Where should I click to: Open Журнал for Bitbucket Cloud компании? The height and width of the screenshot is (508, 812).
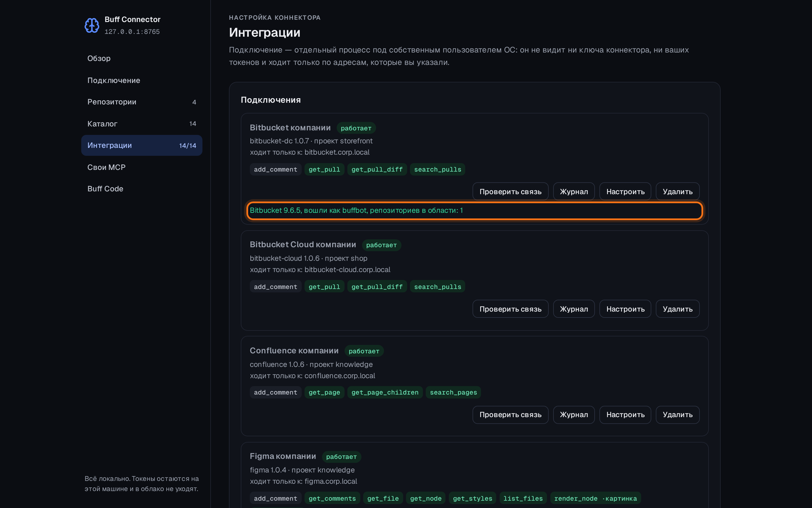574,309
